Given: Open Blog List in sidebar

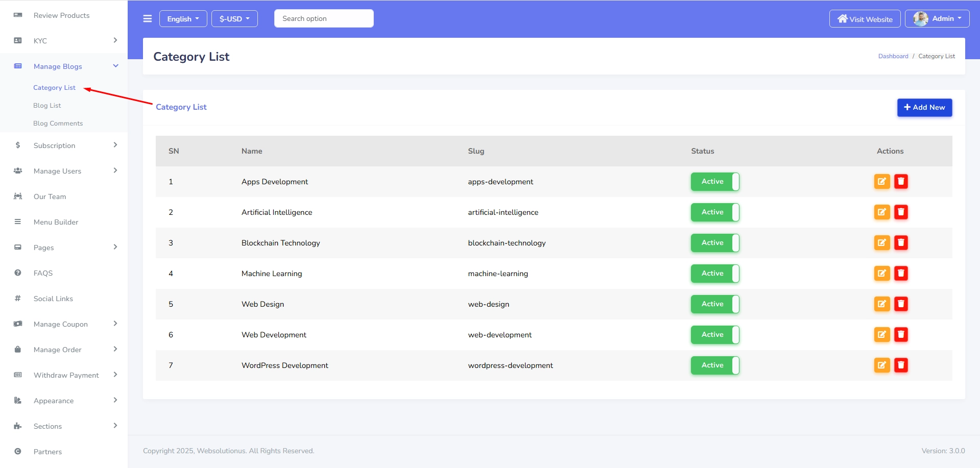Looking at the screenshot, I should tap(47, 106).
